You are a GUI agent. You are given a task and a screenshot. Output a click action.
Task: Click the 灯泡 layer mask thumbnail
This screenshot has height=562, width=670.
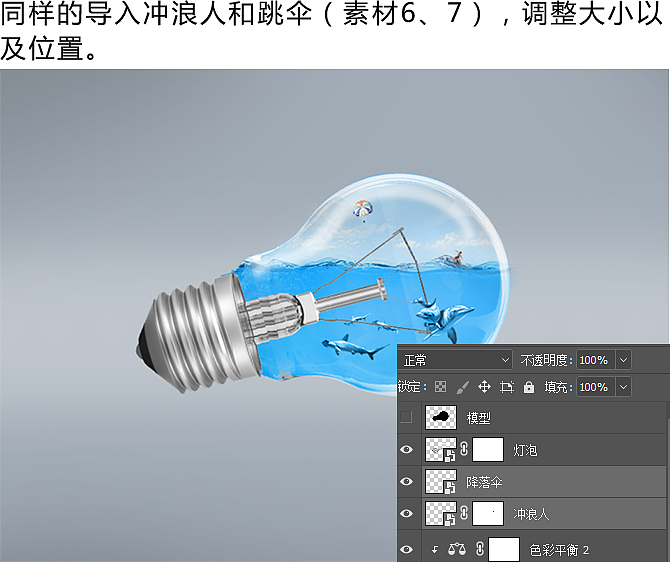[x=488, y=450]
